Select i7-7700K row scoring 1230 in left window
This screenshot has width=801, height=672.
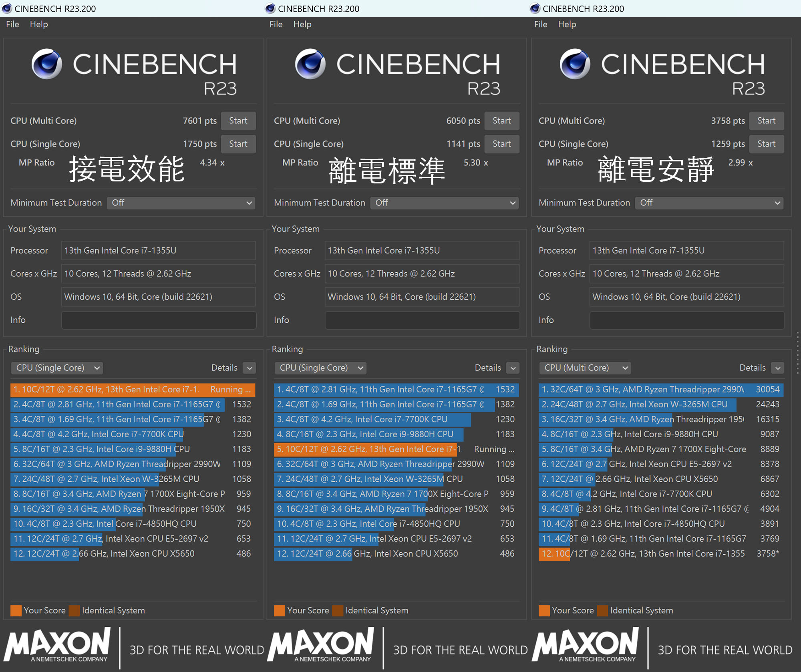(133, 435)
